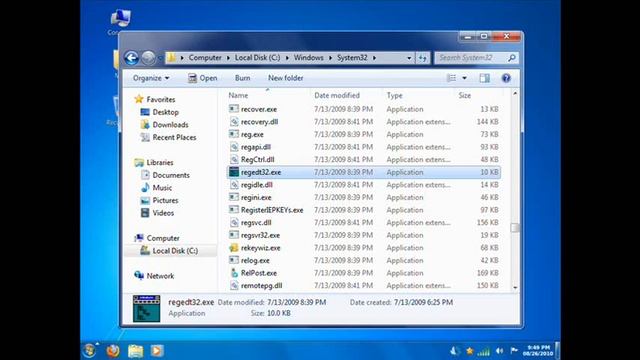
Task: Select the reg.exe file icon
Action: (233, 134)
